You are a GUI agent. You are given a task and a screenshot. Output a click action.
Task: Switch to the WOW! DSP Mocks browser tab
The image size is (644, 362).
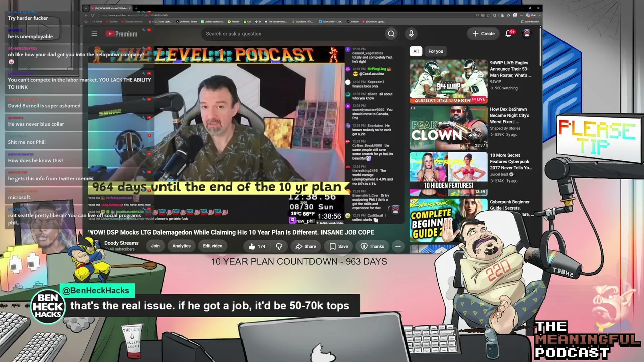click(x=110, y=8)
